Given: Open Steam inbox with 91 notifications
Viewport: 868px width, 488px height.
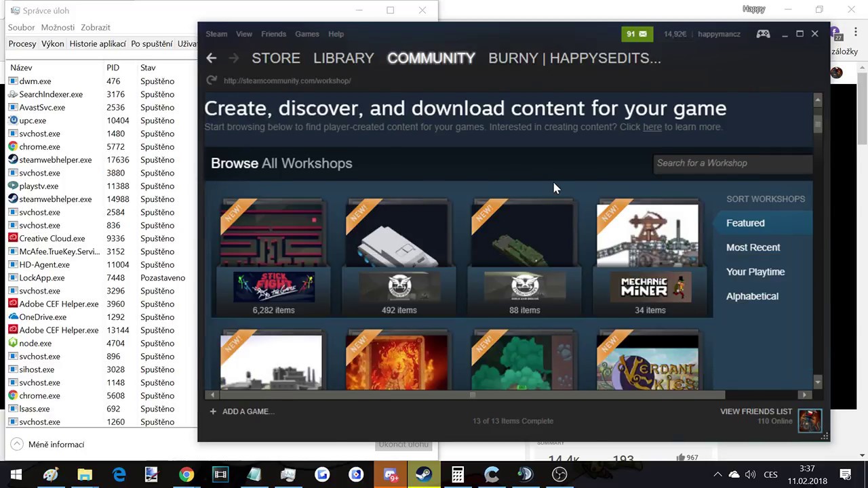Looking at the screenshot, I should (637, 34).
